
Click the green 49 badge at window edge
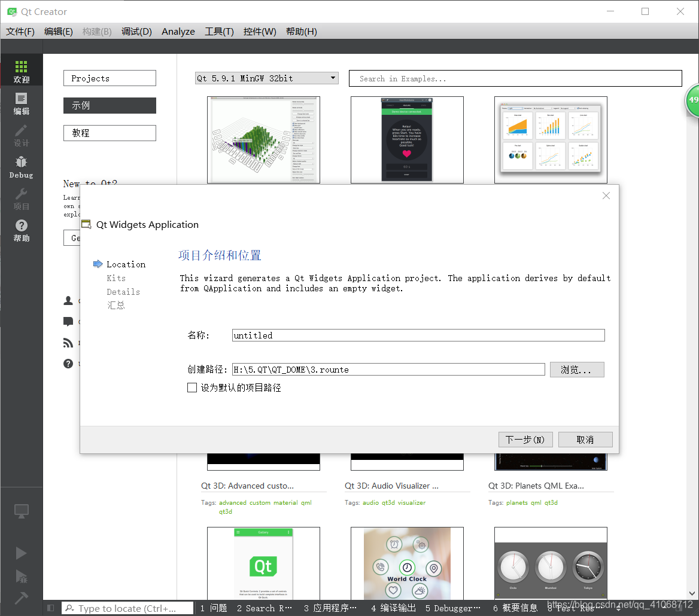(692, 100)
